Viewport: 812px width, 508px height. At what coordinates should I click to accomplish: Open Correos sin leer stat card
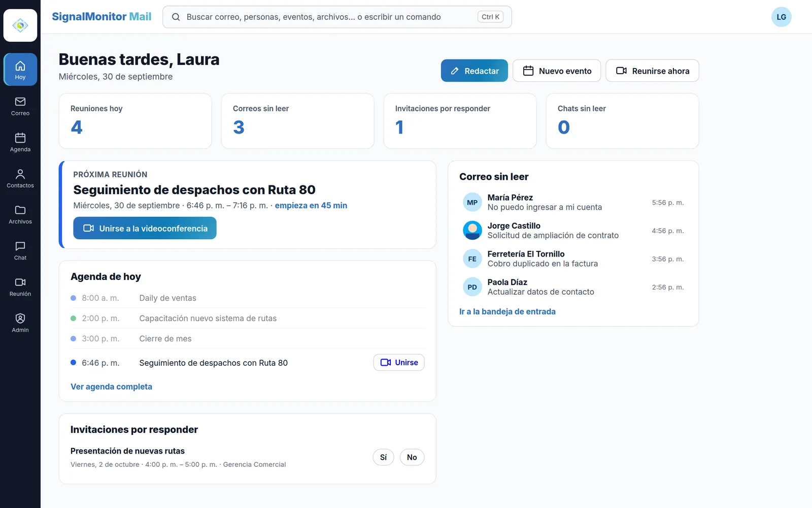point(298,121)
